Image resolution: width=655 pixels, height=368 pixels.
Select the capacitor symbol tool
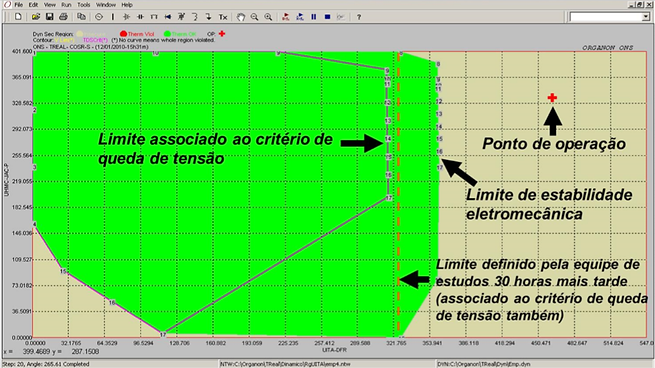pos(140,17)
